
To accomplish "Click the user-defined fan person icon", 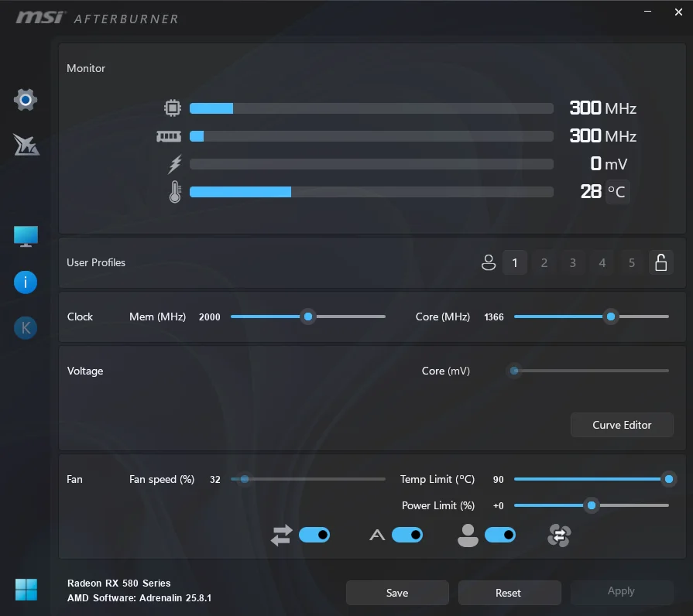I will click(x=468, y=536).
